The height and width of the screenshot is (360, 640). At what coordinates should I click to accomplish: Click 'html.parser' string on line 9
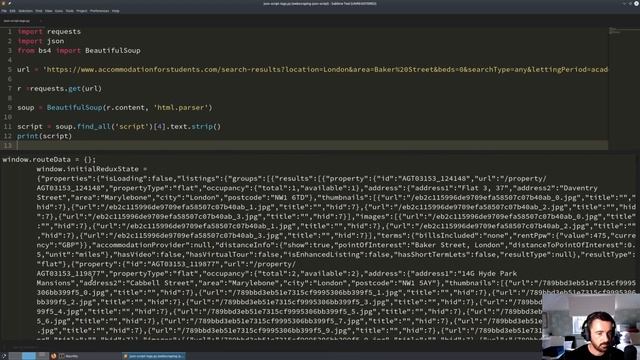coord(180,108)
